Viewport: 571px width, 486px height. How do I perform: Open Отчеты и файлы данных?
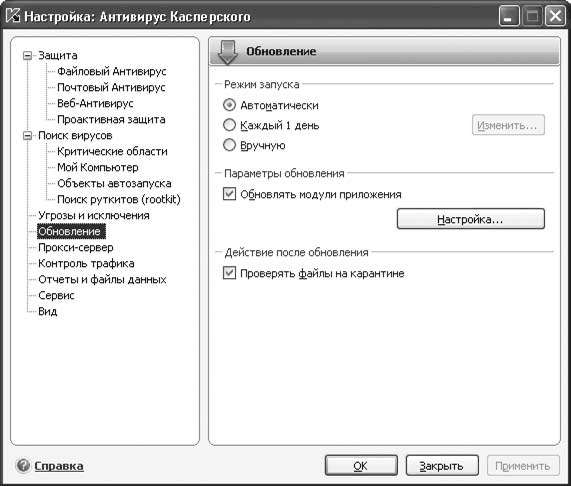click(102, 280)
